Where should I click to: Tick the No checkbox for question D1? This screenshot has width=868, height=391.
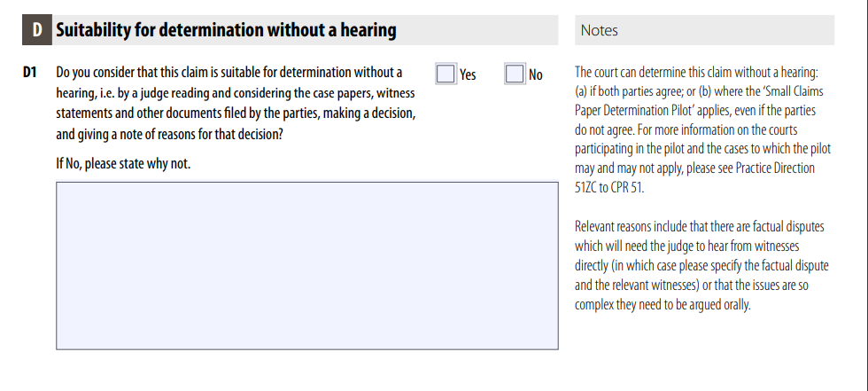515,74
